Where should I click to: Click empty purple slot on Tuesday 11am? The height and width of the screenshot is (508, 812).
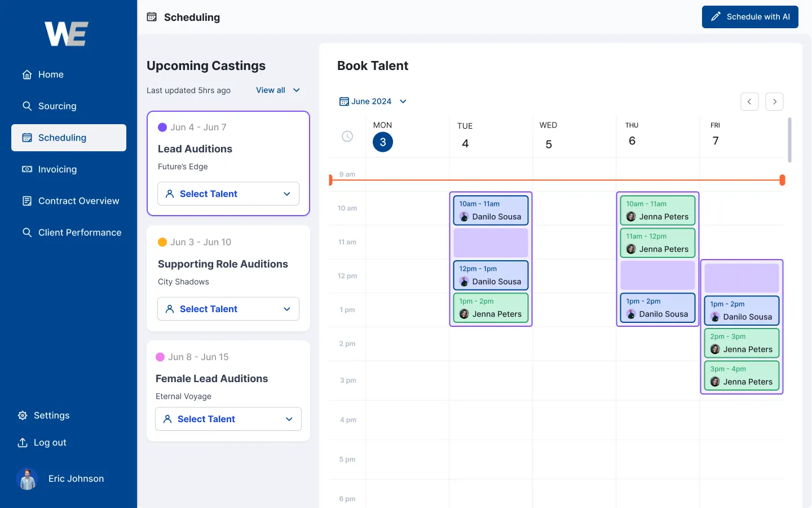click(491, 243)
